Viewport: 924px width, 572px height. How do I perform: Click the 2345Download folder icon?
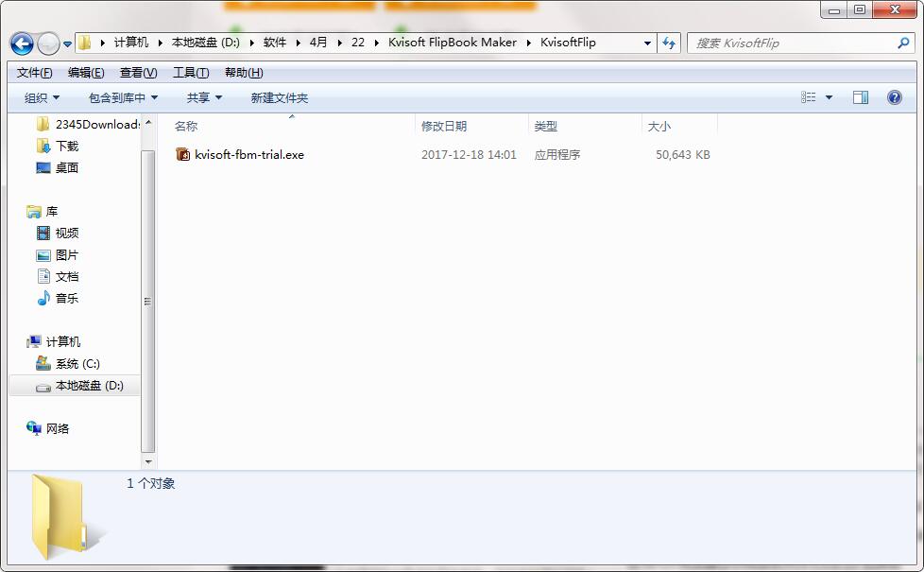[43, 125]
